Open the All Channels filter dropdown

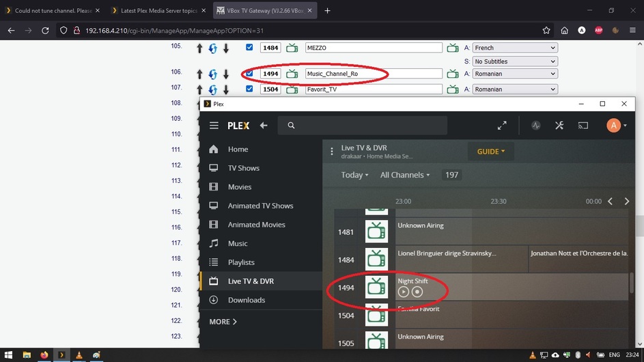point(405,175)
